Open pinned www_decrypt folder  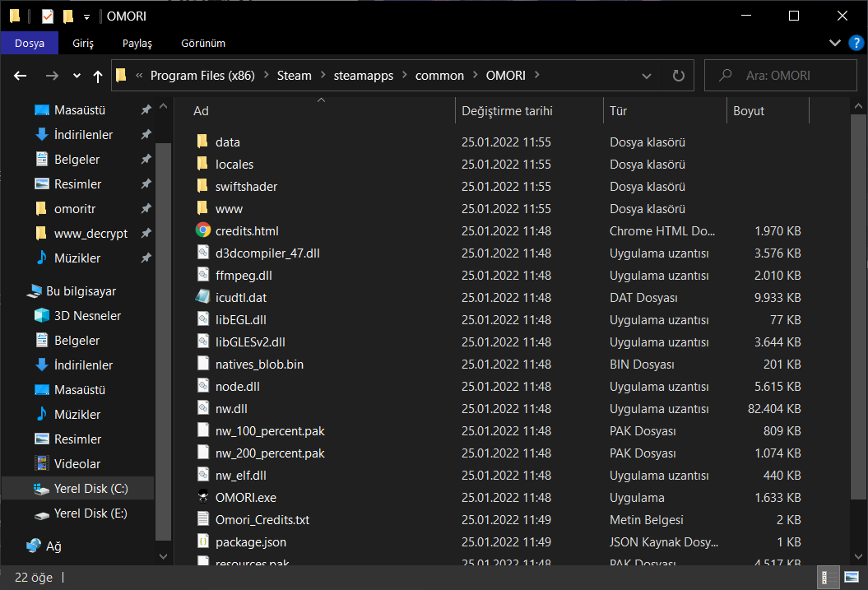coord(91,234)
